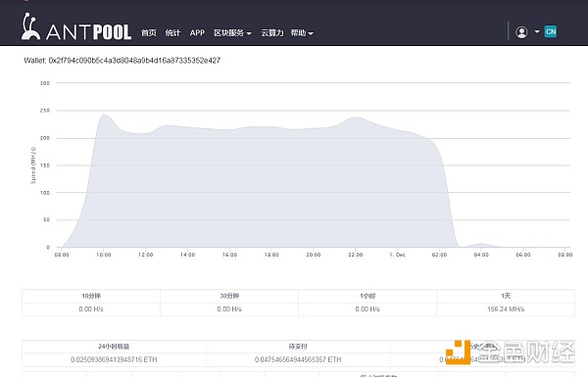Viewport: 588px width, 377px height.
Task: Click the small 04:00 bump on chart
Action: pyautogui.click(x=481, y=244)
